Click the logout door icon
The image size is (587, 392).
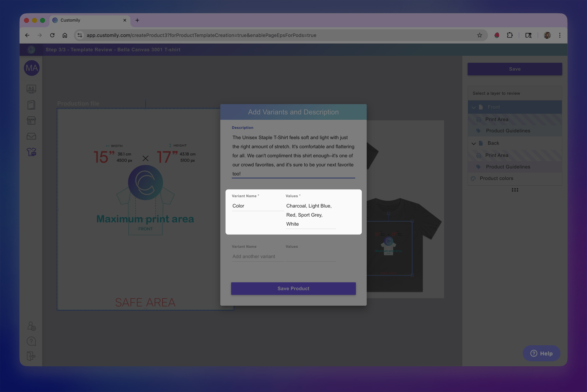click(x=32, y=356)
